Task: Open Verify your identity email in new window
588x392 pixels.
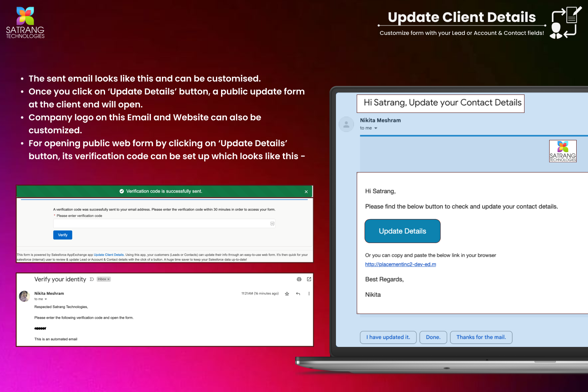Action: [x=309, y=279]
